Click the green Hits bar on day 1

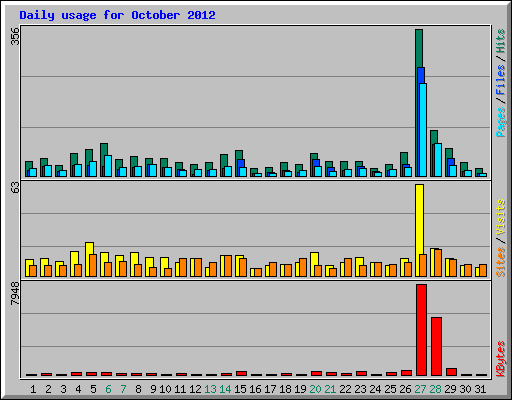[x=29, y=165]
